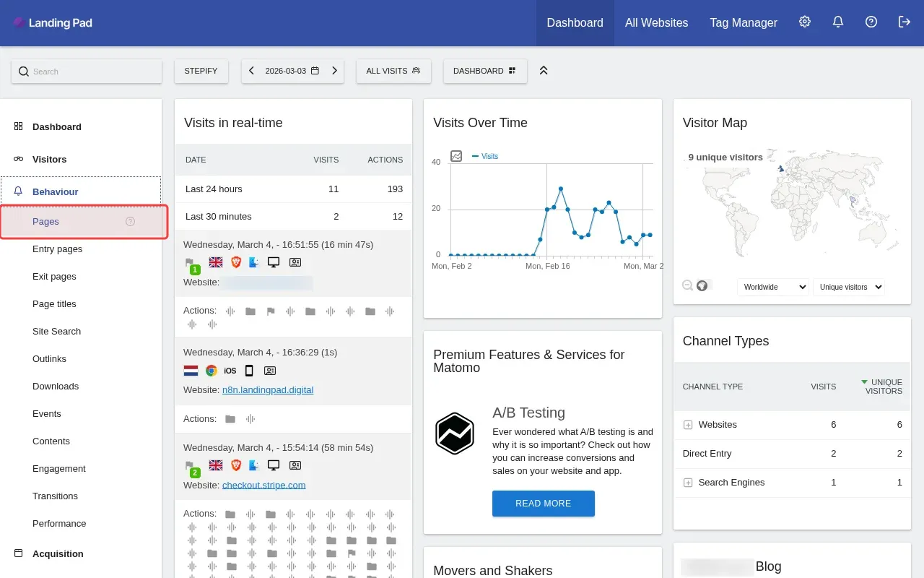Switch to All Websites
The height and width of the screenshot is (578, 924).
coord(656,22)
